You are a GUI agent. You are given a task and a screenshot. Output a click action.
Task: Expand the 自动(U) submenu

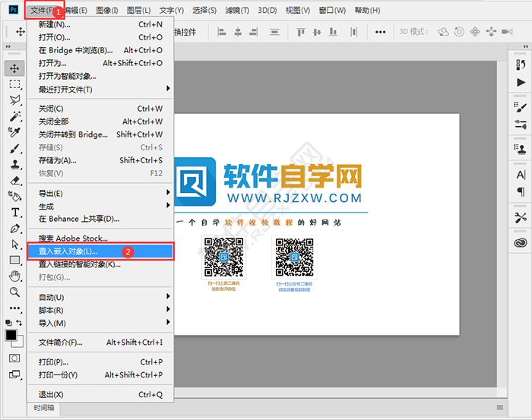point(99,297)
